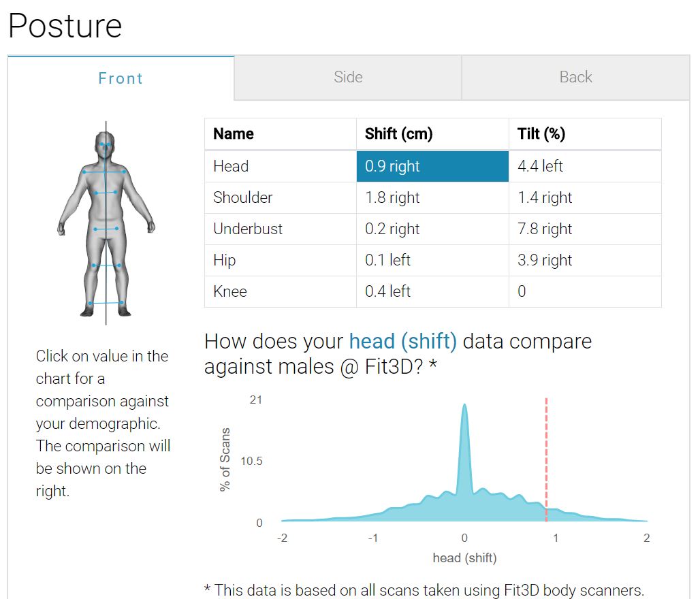Click the Shift (cm) column header
This screenshot has height=599, width=700.
click(432, 134)
